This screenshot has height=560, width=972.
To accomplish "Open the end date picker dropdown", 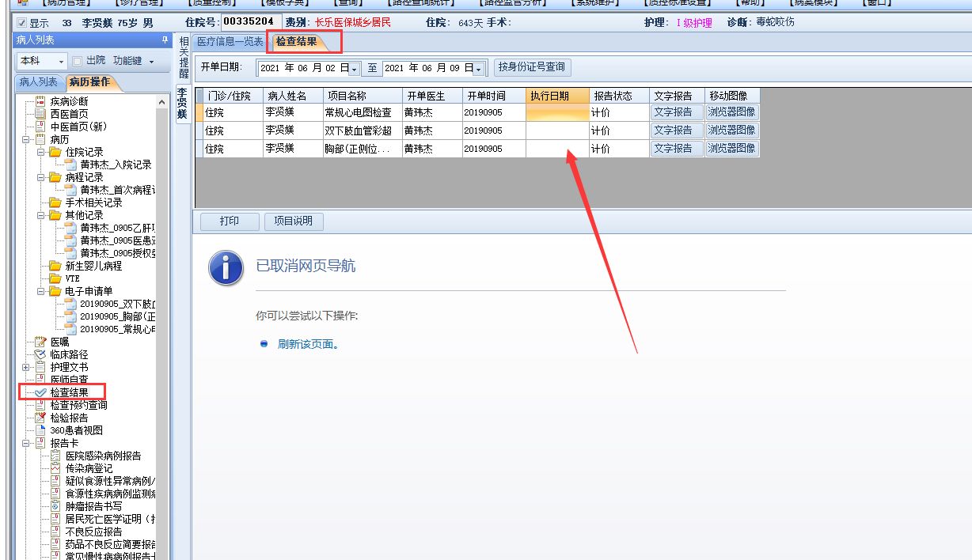I will [479, 69].
